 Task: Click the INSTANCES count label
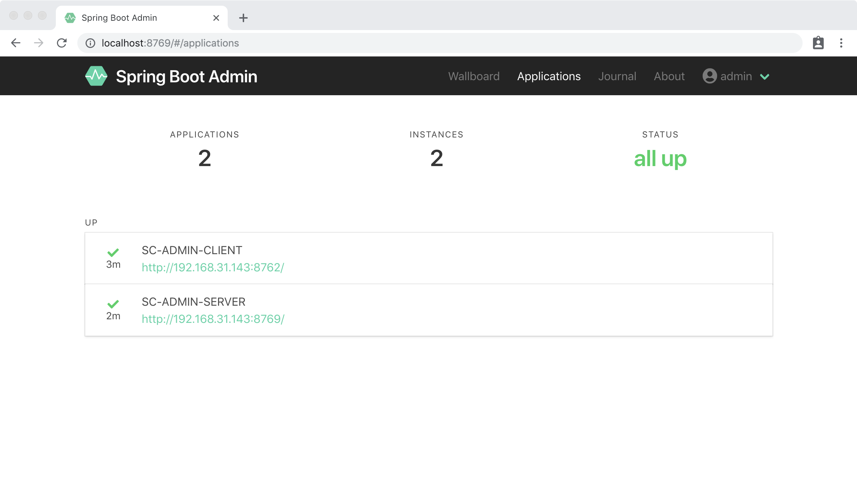pyautogui.click(x=436, y=135)
